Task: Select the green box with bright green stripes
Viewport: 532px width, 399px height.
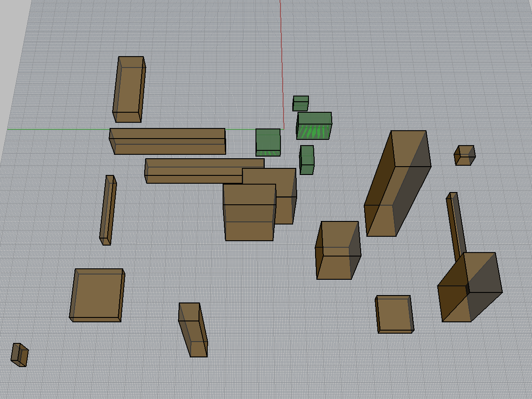Action: 314,126
